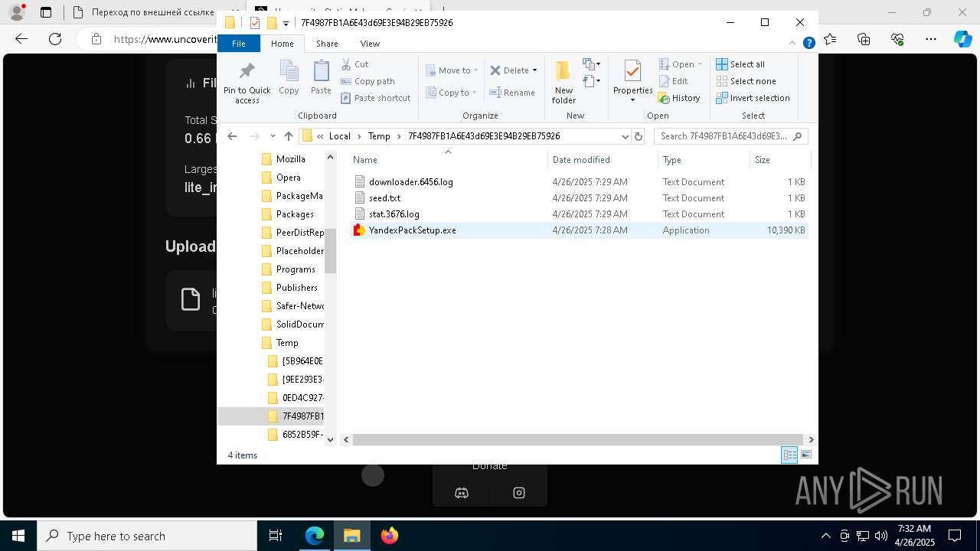
Task: Create a New folder
Action: 563,82
